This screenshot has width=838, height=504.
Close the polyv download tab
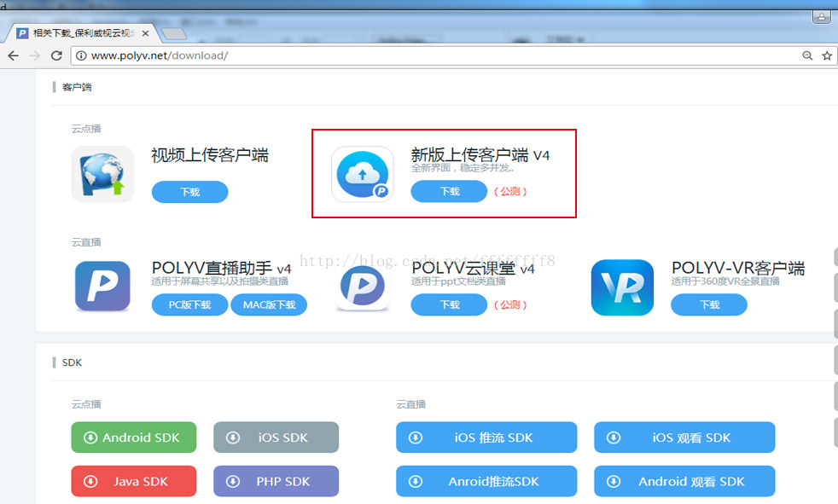pos(145,33)
